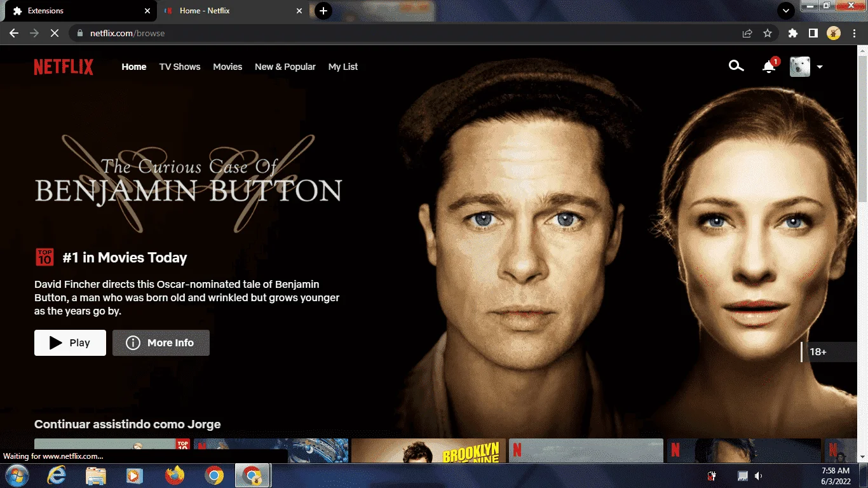Click the Benjamin Button title logo
This screenshot has width=868, height=488.
coord(188,183)
